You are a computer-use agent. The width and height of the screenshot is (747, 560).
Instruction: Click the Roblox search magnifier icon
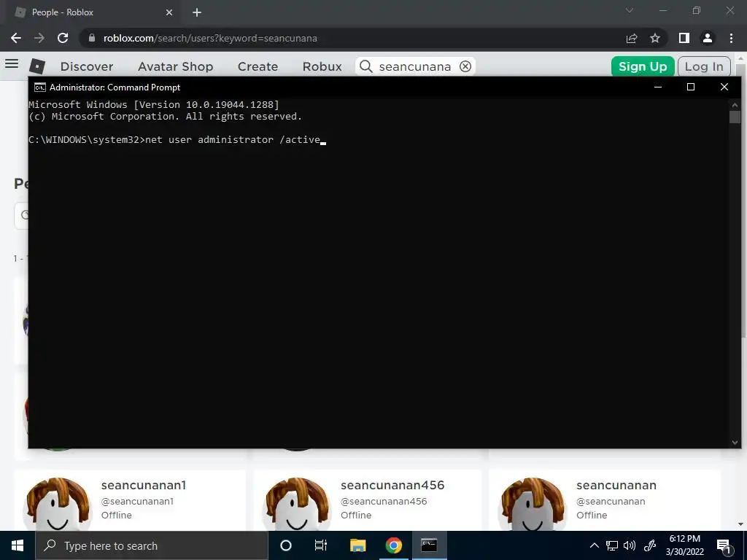point(366,66)
